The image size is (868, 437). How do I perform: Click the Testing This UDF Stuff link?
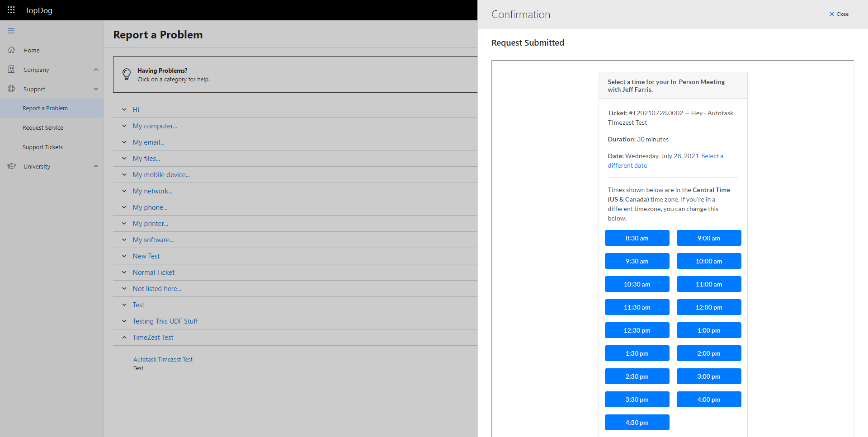165,321
